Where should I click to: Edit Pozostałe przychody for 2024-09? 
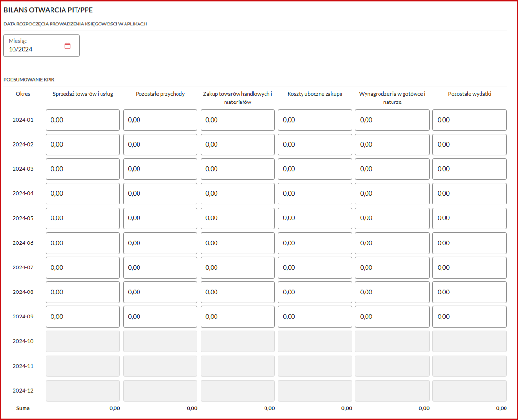click(160, 317)
